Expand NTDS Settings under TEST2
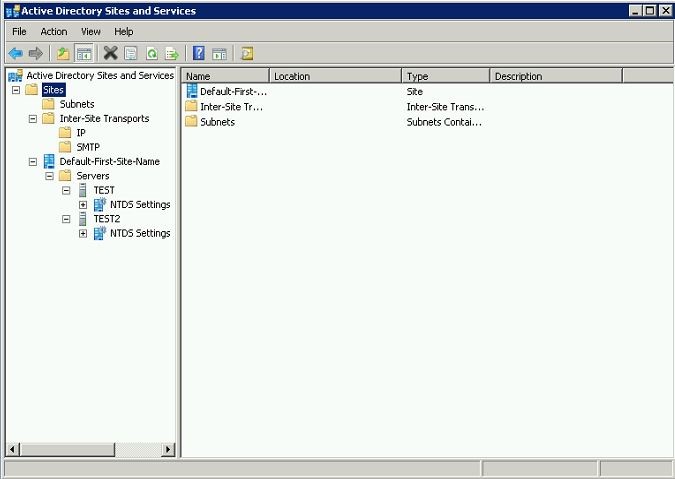 click(x=83, y=234)
